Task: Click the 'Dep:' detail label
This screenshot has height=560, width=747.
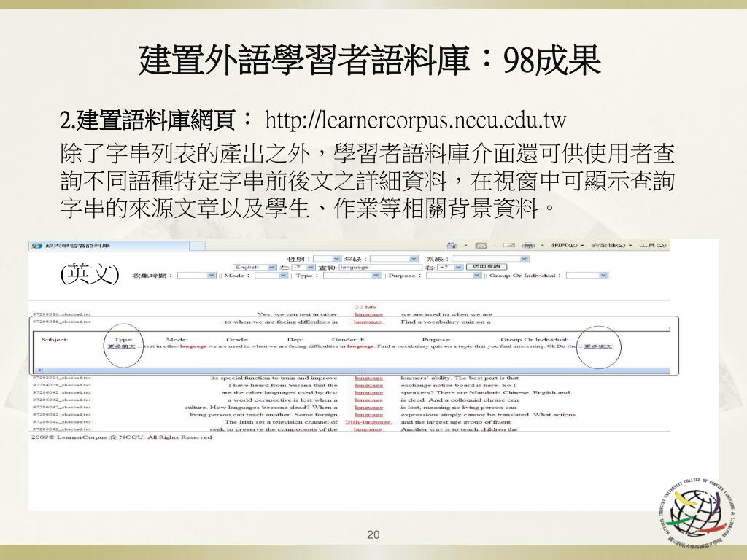Action: click(x=295, y=340)
